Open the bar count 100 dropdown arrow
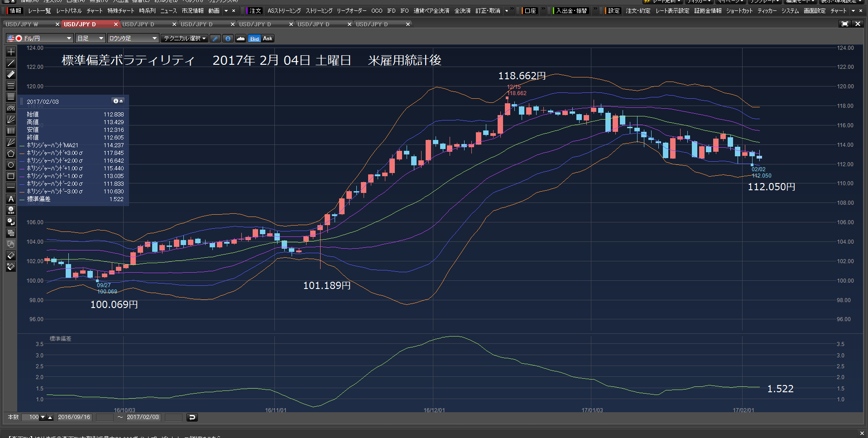 coord(43,417)
